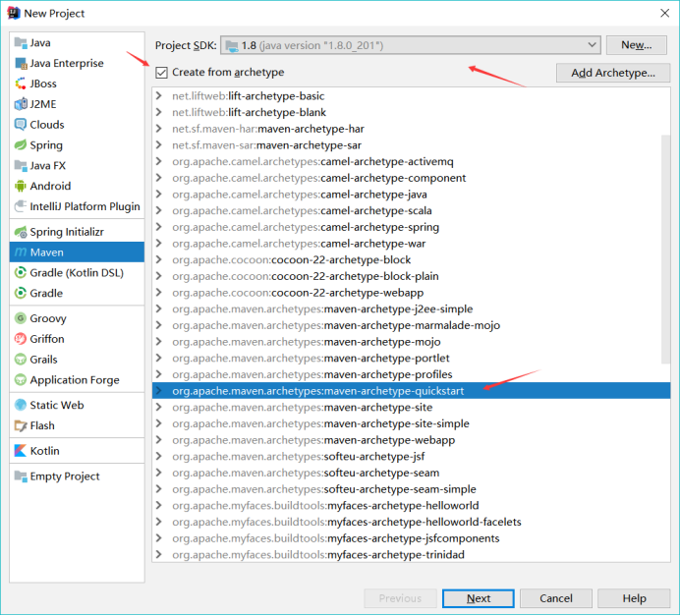Expand maven-archetype-webapp row chevron
The height and width of the screenshot is (616, 680).
click(159, 440)
